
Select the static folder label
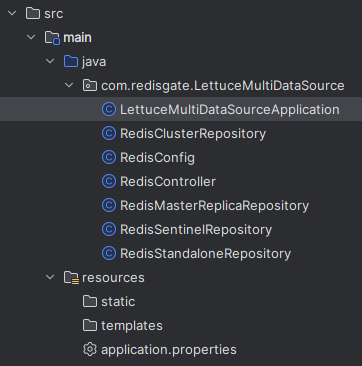[118, 302]
